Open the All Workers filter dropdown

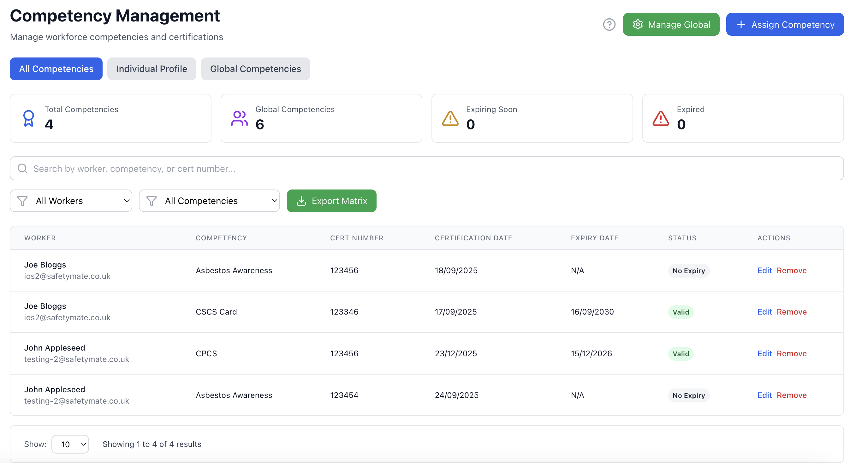click(71, 201)
